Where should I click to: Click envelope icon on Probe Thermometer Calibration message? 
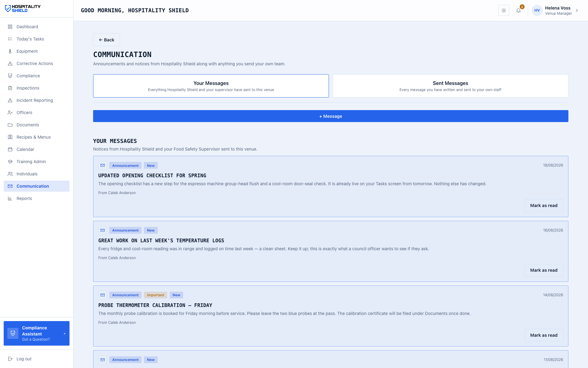(x=103, y=295)
